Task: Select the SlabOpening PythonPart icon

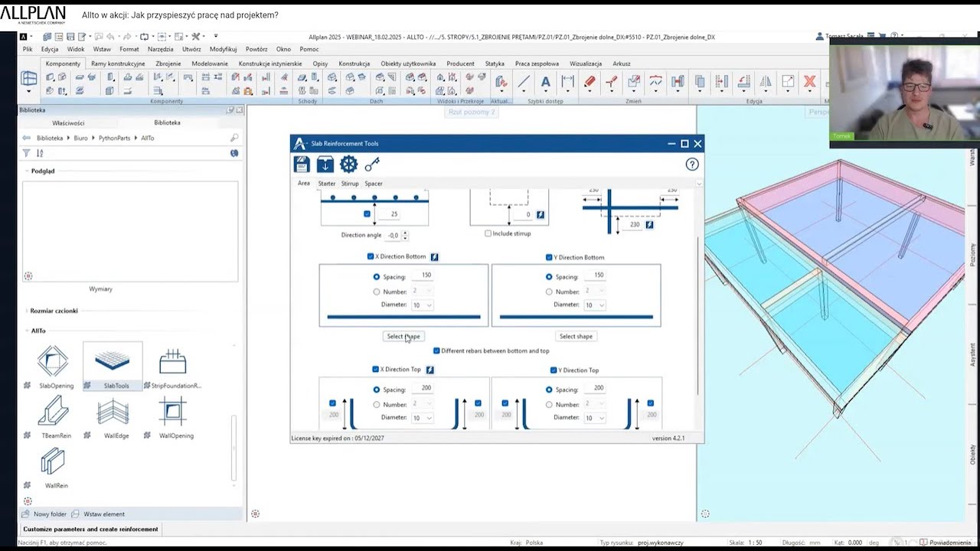Action: tap(53, 361)
